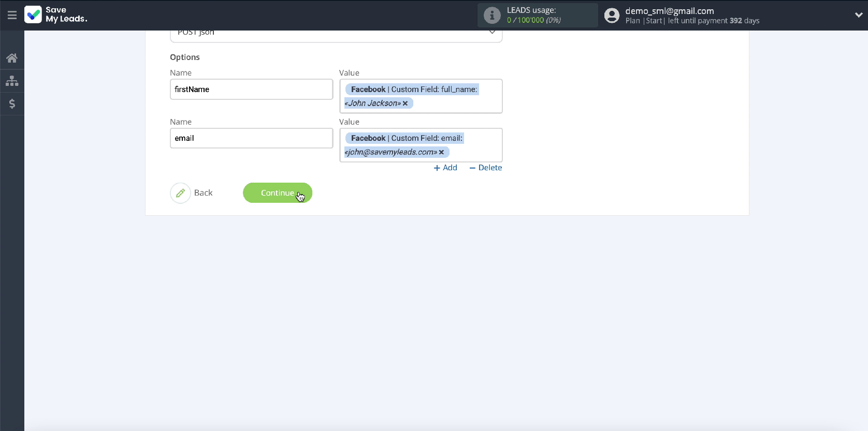Image resolution: width=868 pixels, height=431 pixels.
Task: Delete the last option row
Action: pos(485,168)
